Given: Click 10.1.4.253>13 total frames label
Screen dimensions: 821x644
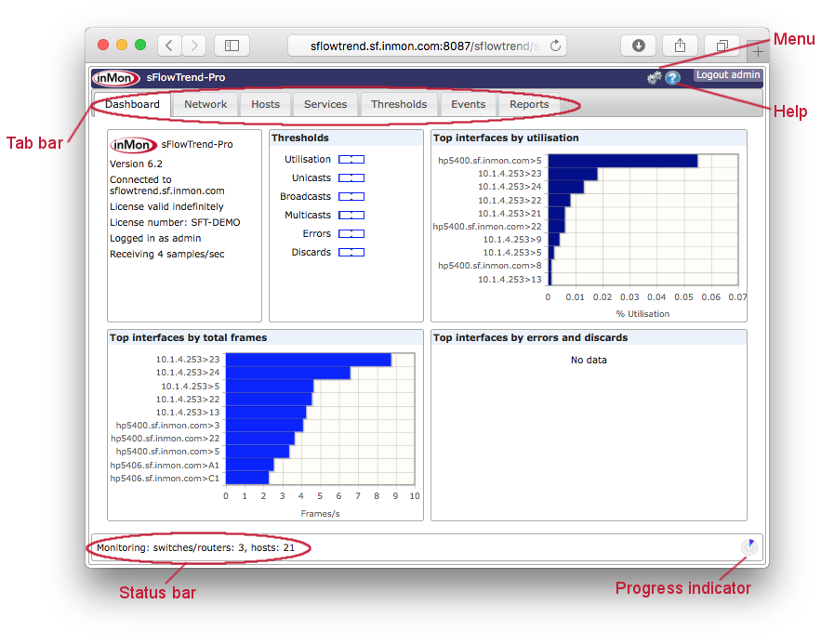Looking at the screenshot, I should pos(188,413).
